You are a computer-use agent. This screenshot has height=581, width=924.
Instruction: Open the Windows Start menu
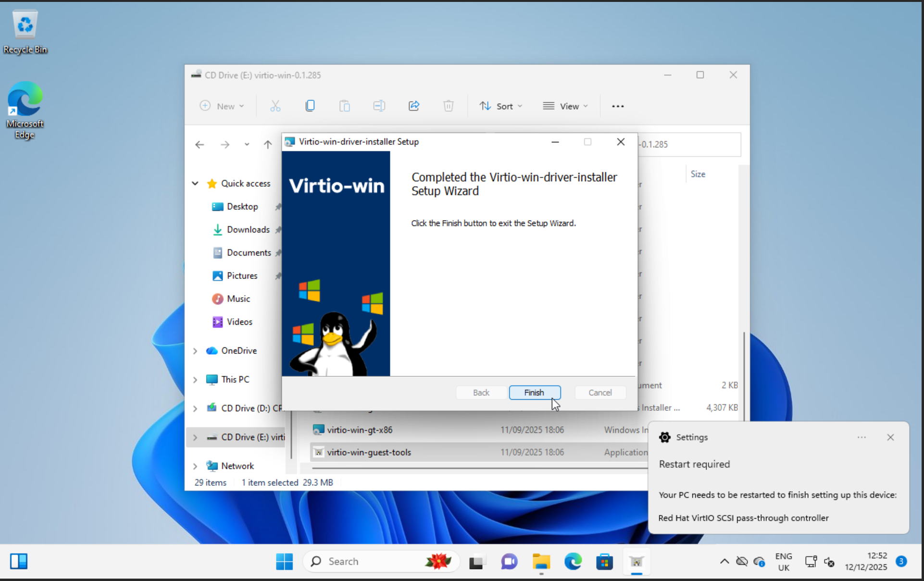284,561
